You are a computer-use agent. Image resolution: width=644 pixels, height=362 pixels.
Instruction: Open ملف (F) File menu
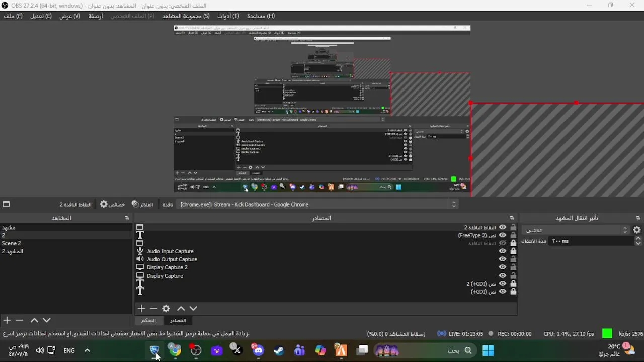(13, 16)
